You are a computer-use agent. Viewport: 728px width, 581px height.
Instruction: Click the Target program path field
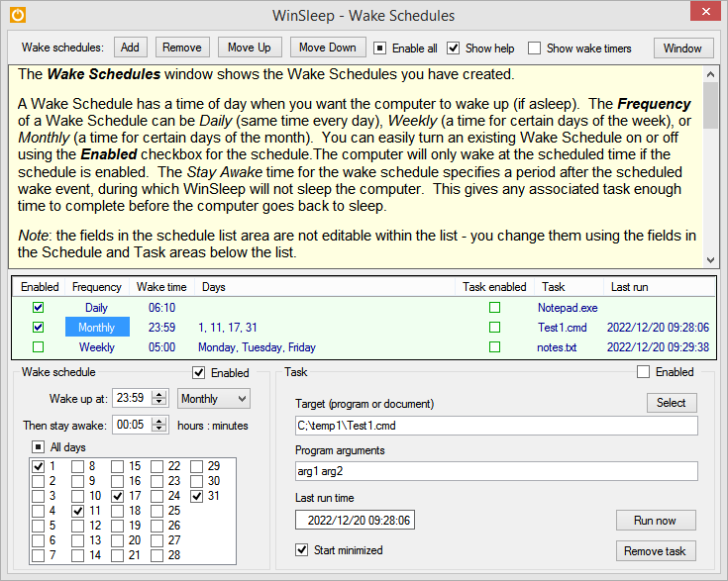click(x=496, y=426)
